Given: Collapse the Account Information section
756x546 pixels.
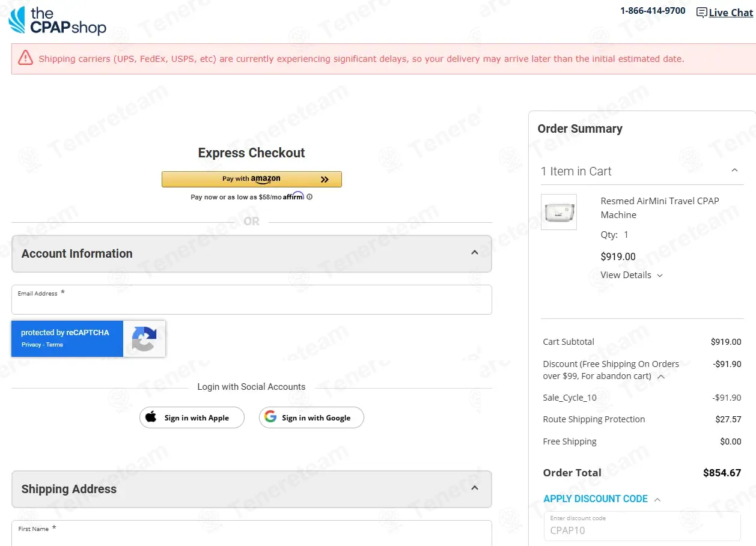Looking at the screenshot, I should 474,253.
